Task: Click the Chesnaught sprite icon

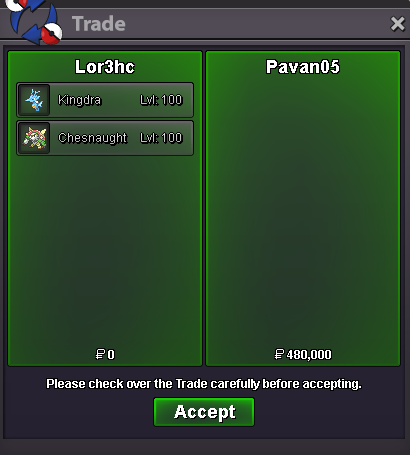Action: pyautogui.click(x=34, y=138)
